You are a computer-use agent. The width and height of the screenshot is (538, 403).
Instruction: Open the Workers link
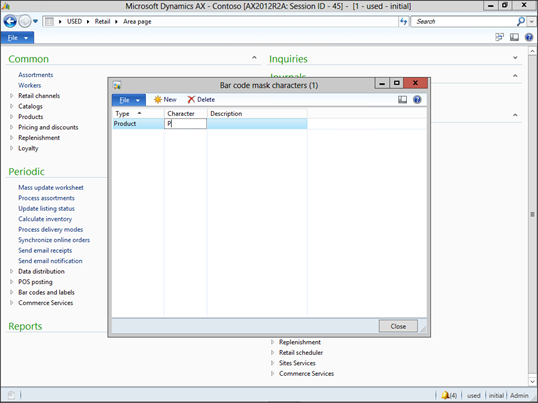click(30, 85)
